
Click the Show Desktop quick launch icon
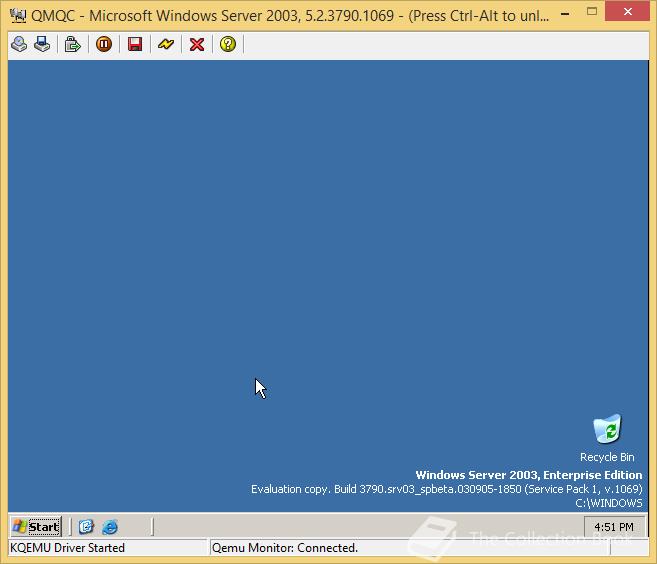[86, 526]
